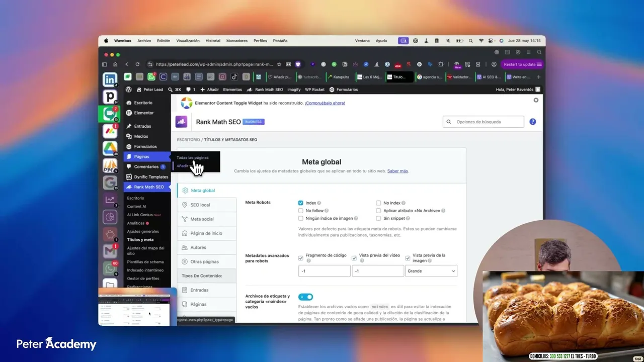Open the Gmail app in the sidebar
Screen dimensions: 644x362
point(110,250)
